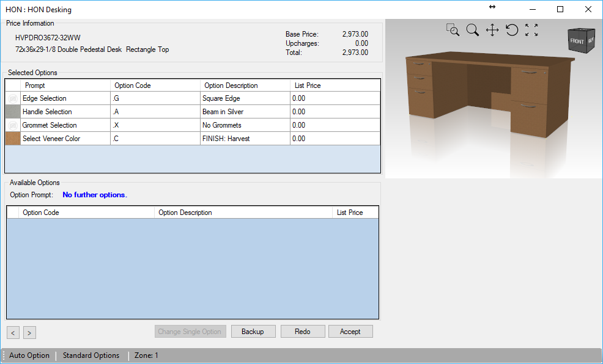
Task: Click the Total value 2,973.00
Action: (355, 53)
